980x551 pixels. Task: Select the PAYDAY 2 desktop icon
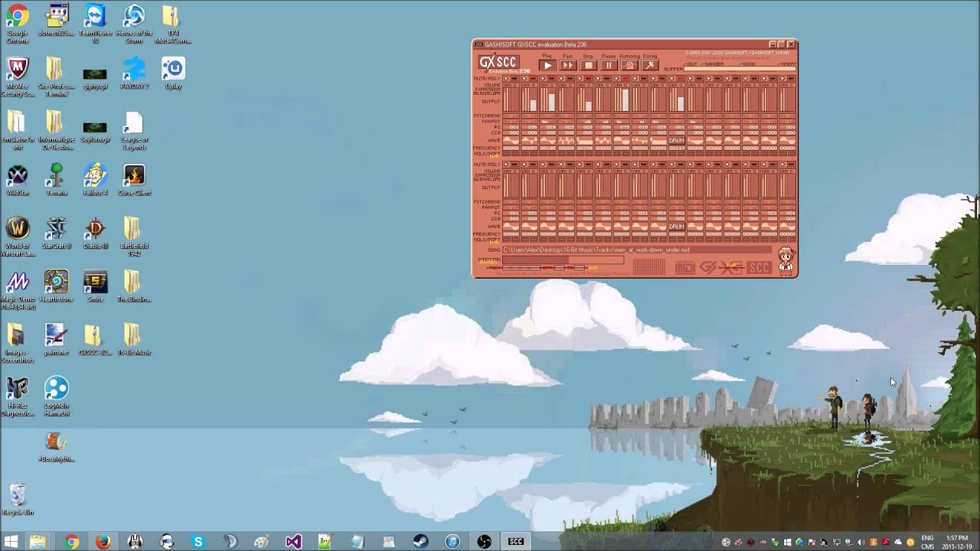pos(134,73)
